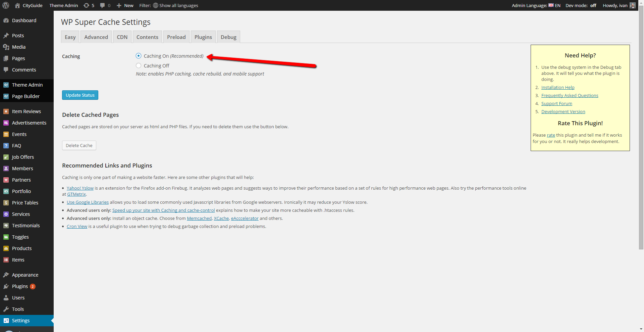Click the rate link in Rate This Plugin

(551, 135)
